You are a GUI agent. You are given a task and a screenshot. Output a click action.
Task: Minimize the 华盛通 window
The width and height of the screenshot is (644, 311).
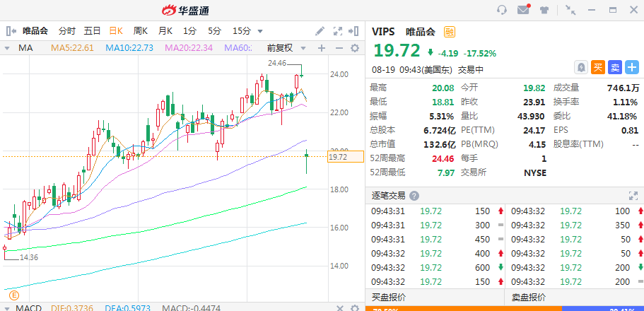tap(592, 10)
